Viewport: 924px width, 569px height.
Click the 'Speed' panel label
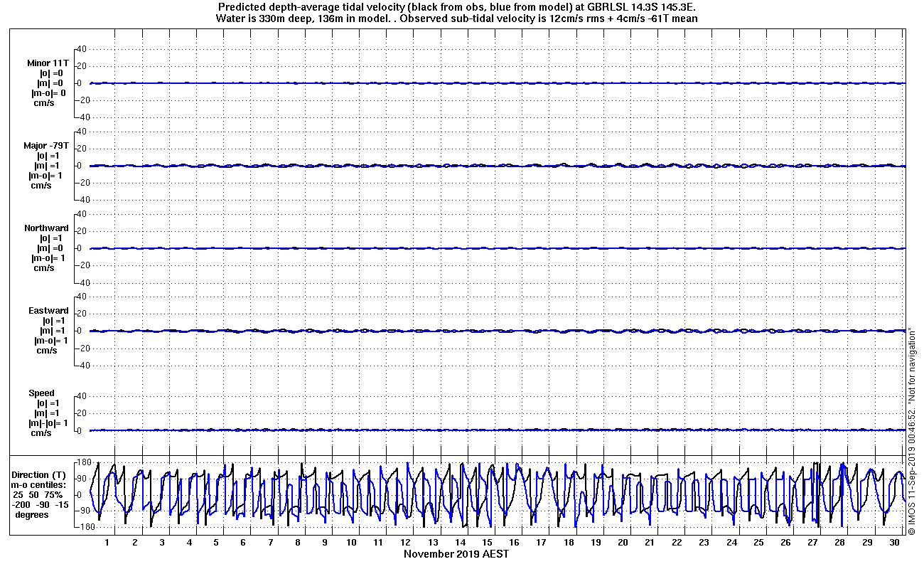(x=41, y=393)
